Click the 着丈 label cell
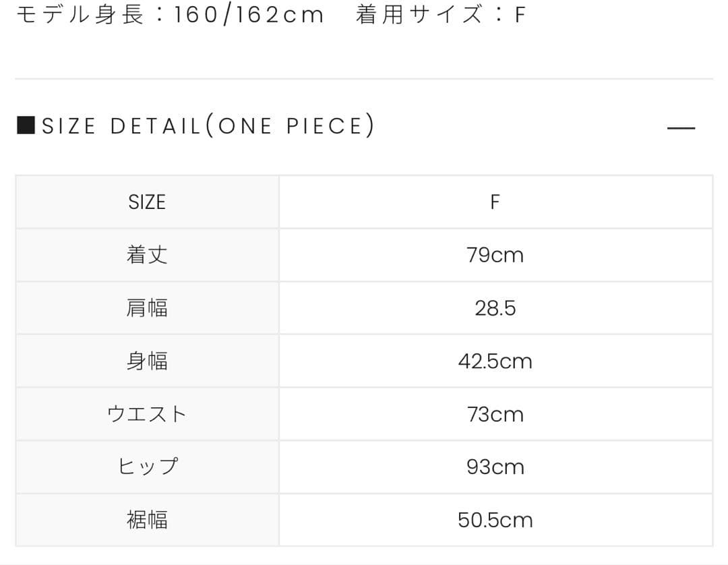This screenshot has width=728, height=565. (x=146, y=254)
